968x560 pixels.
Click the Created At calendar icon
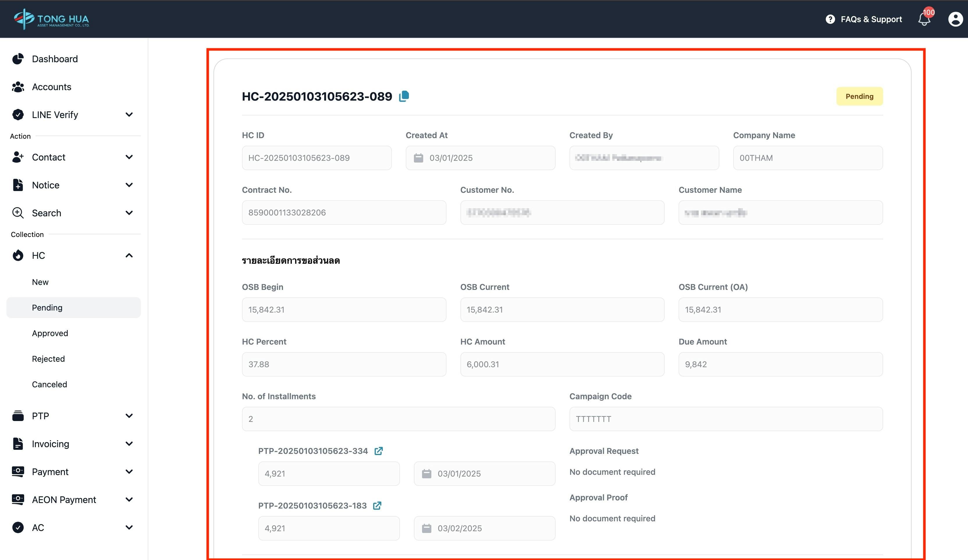tap(418, 158)
